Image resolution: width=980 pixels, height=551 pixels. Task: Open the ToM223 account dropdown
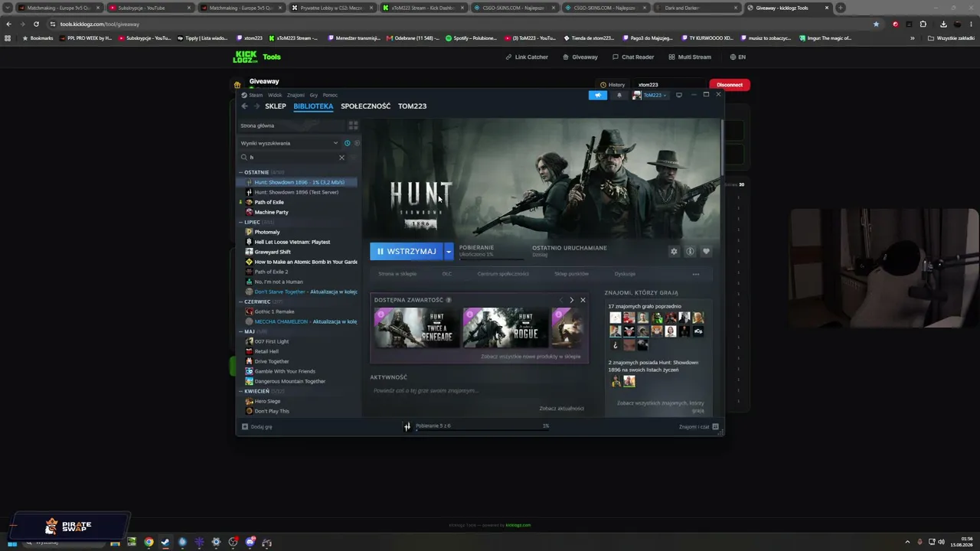(650, 95)
